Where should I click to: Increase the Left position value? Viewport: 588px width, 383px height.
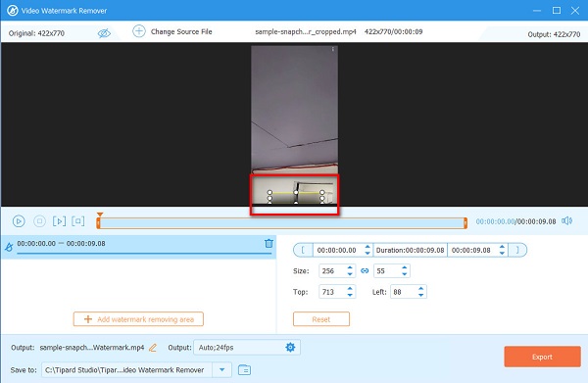[420, 289]
